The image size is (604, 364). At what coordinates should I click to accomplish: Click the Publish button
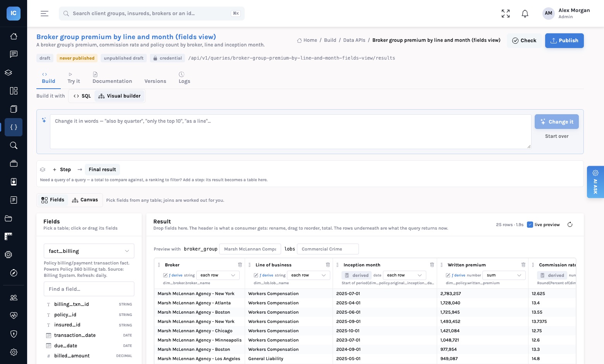565,41
